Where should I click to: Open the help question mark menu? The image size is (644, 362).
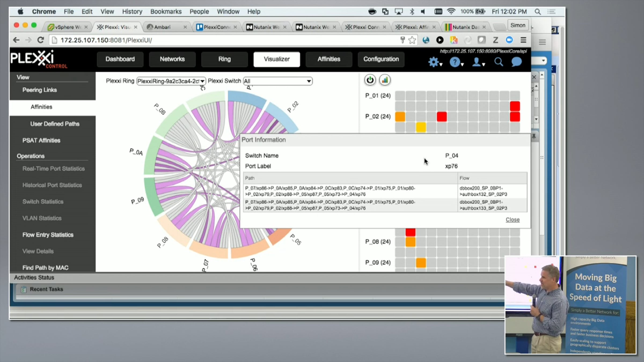tap(456, 62)
